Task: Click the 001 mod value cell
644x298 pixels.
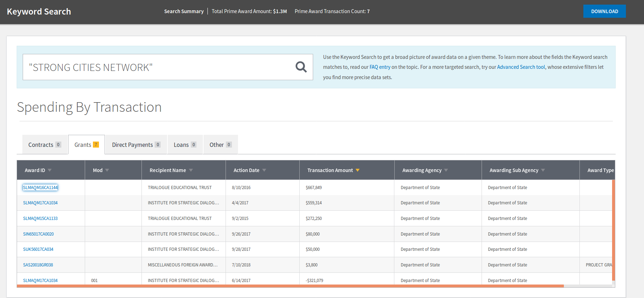Action: [x=113, y=279]
